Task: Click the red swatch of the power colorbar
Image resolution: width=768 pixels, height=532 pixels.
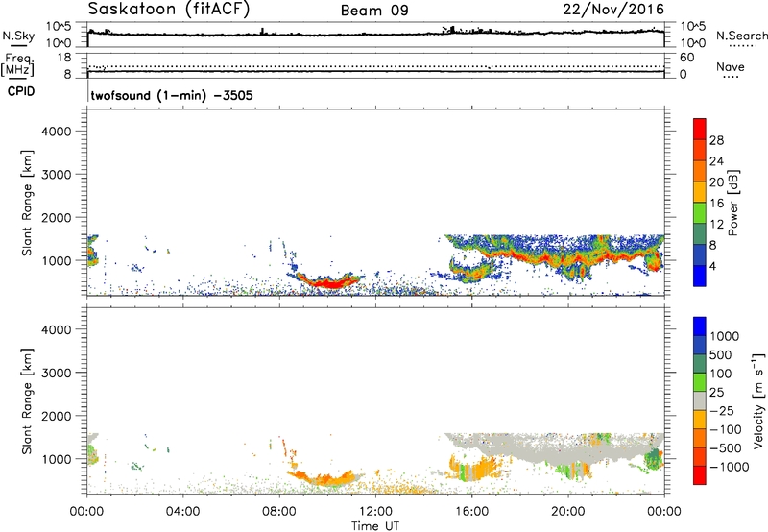Action: coord(700,130)
